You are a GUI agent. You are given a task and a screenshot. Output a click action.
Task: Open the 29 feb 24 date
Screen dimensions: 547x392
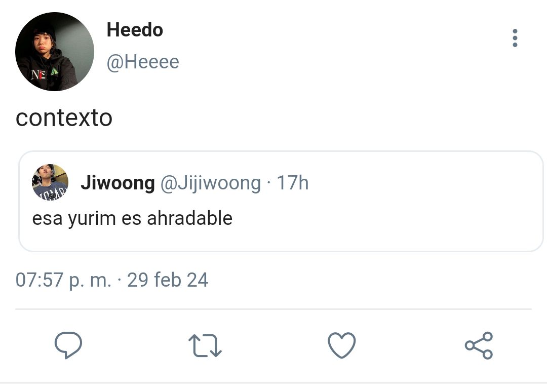[x=168, y=280]
